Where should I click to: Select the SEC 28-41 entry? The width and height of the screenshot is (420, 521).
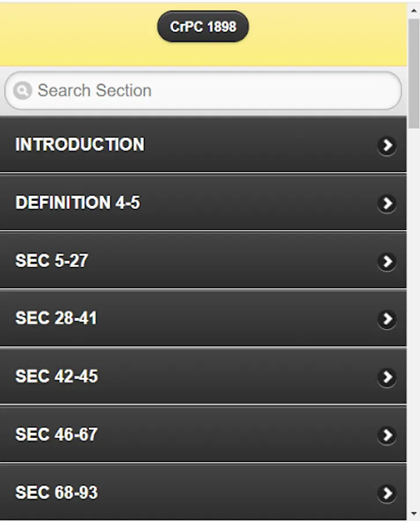203,318
